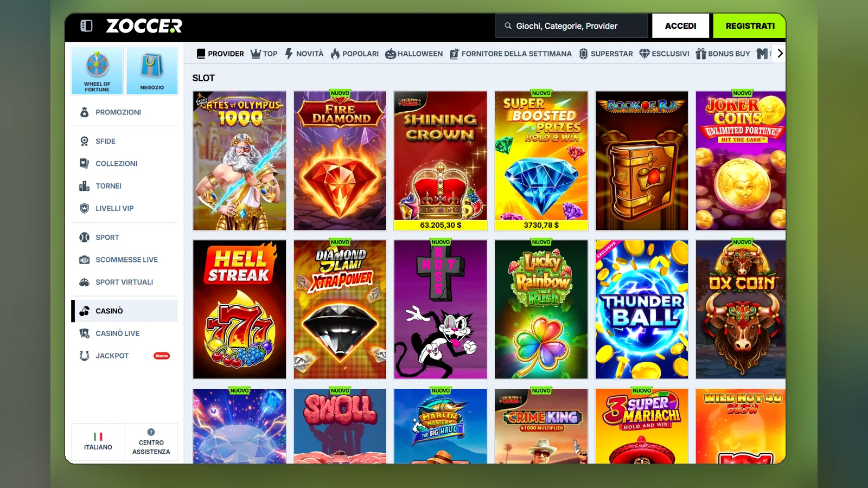Open the Wheel of Fortune tile
The width and height of the screenshot is (868, 488).
97,70
